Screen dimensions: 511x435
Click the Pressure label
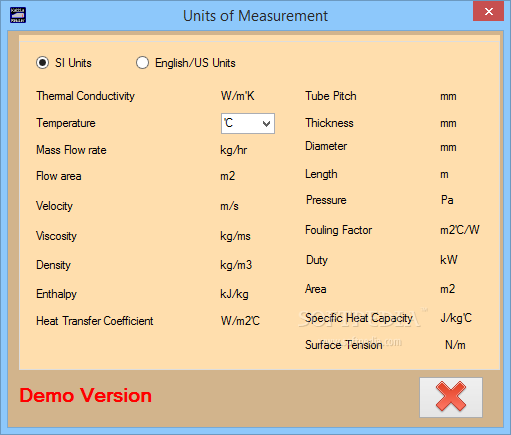[326, 200]
